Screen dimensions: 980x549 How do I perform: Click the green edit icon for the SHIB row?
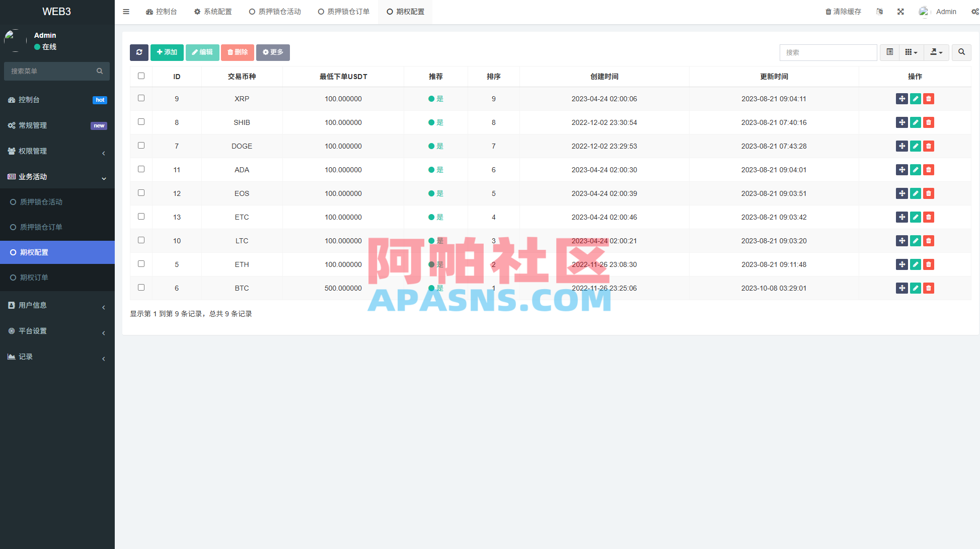point(916,122)
